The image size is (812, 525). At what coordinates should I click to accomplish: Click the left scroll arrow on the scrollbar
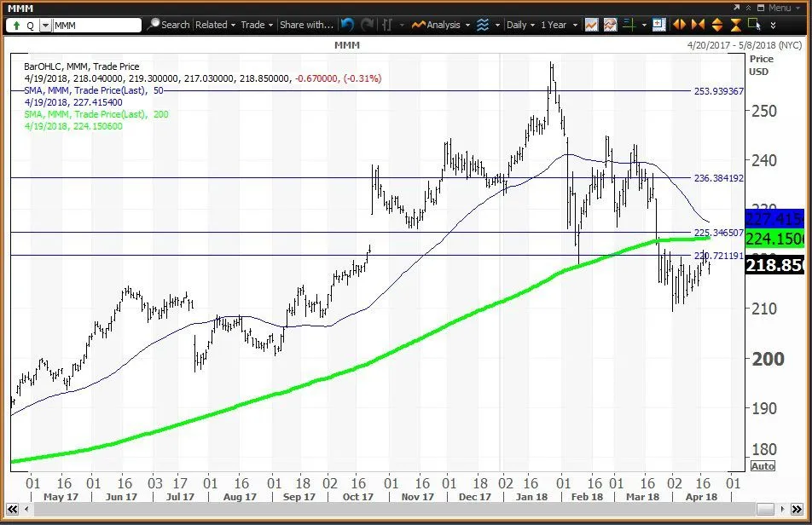coord(26,510)
